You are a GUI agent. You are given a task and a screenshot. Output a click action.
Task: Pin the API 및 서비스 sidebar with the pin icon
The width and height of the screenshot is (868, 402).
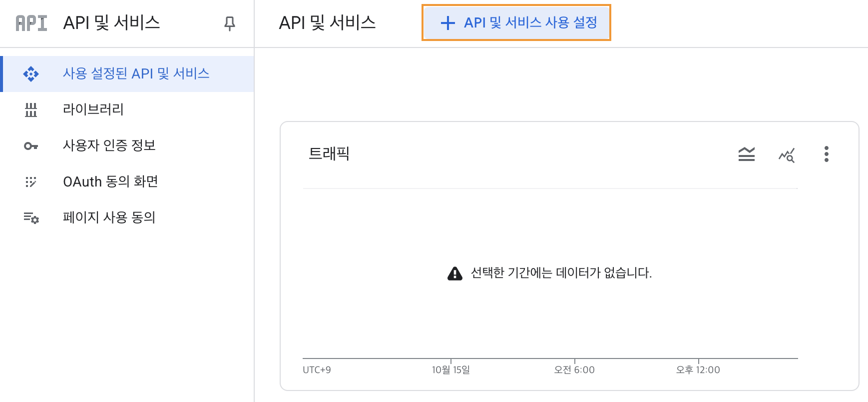pos(229,23)
